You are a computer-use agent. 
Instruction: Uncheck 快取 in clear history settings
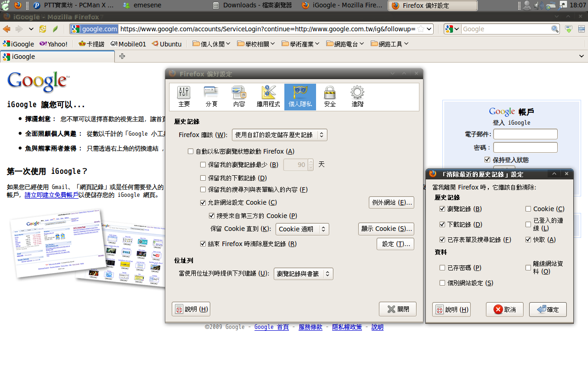coord(528,240)
